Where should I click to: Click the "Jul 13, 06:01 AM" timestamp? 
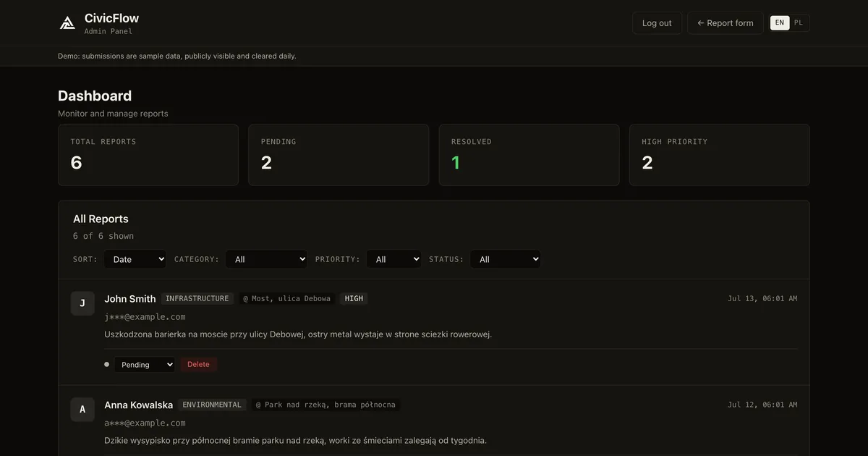762,298
